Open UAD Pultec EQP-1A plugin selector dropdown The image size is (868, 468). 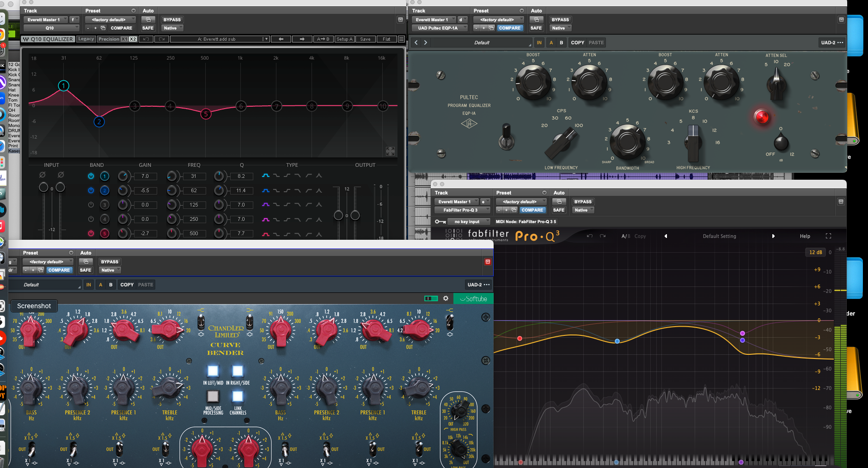(x=440, y=28)
